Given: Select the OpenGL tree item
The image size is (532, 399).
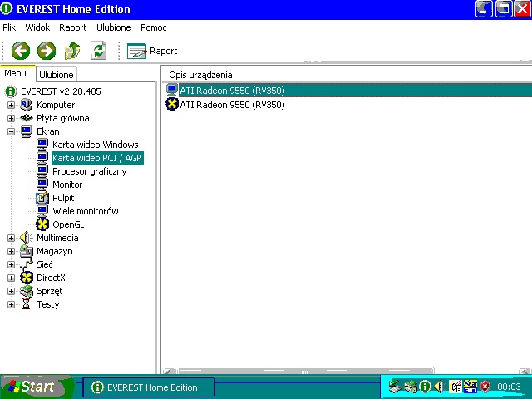Looking at the screenshot, I should 68,224.
